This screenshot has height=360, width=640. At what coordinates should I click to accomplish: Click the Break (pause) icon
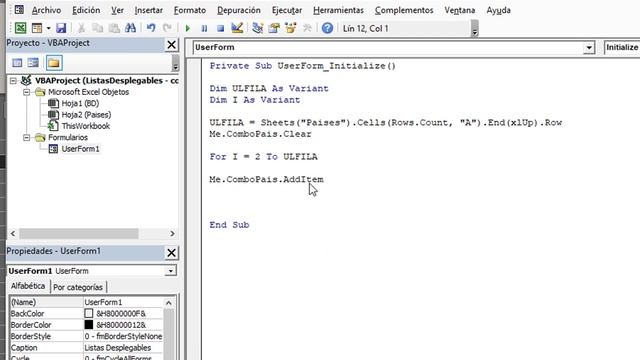(204, 28)
